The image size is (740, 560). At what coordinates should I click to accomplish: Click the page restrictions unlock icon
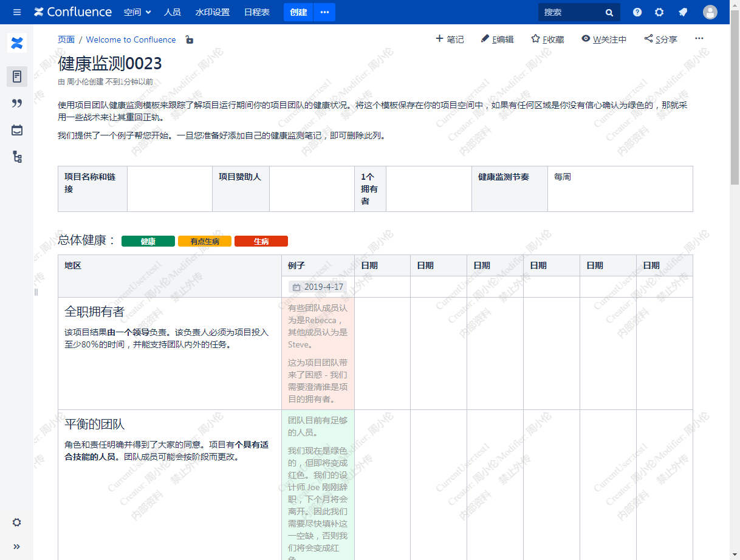(190, 40)
